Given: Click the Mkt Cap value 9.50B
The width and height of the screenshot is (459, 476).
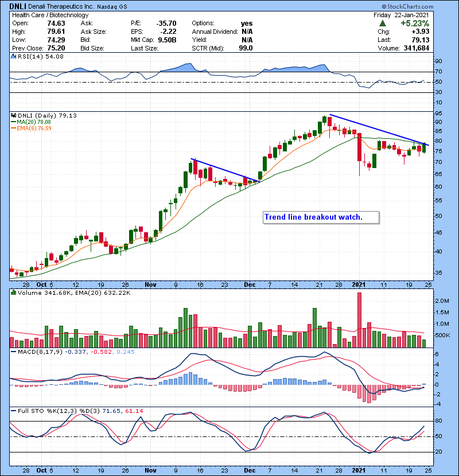Looking at the screenshot, I should [167, 40].
